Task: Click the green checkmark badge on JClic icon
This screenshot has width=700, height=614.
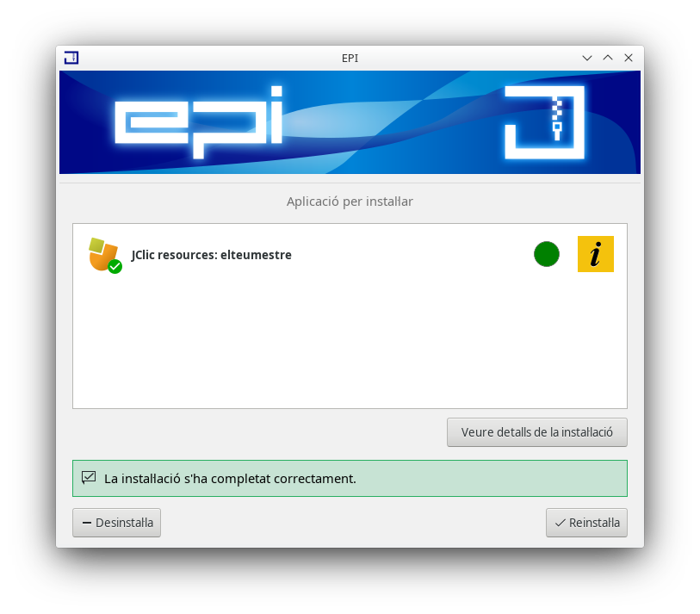Action: coord(115,267)
